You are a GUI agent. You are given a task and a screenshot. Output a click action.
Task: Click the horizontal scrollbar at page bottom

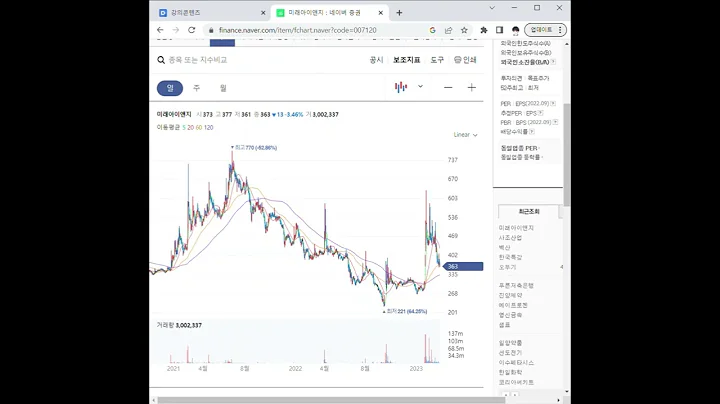(332, 400)
